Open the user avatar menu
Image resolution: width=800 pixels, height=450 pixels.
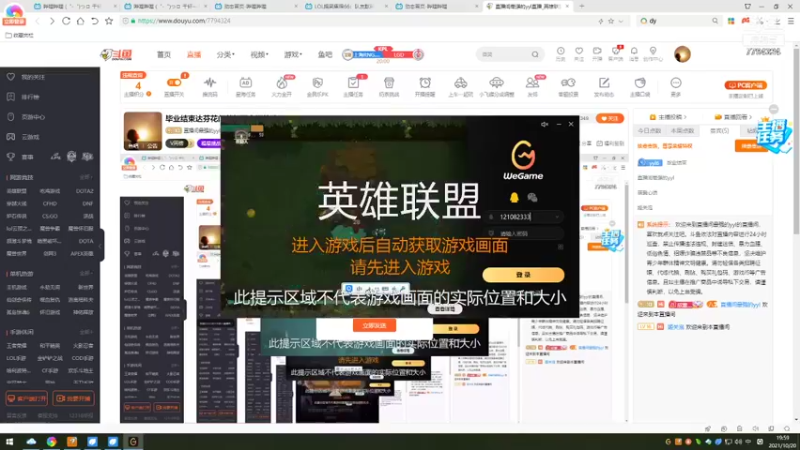click(x=682, y=54)
